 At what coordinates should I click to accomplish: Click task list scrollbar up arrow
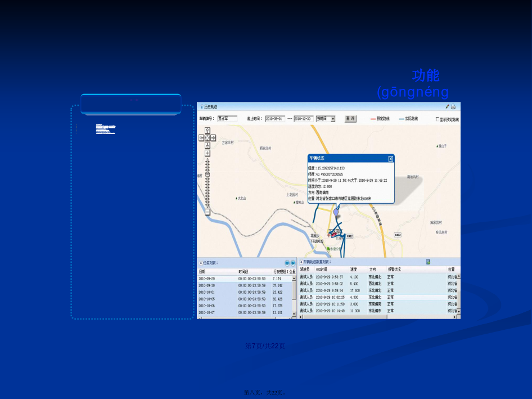294,279
